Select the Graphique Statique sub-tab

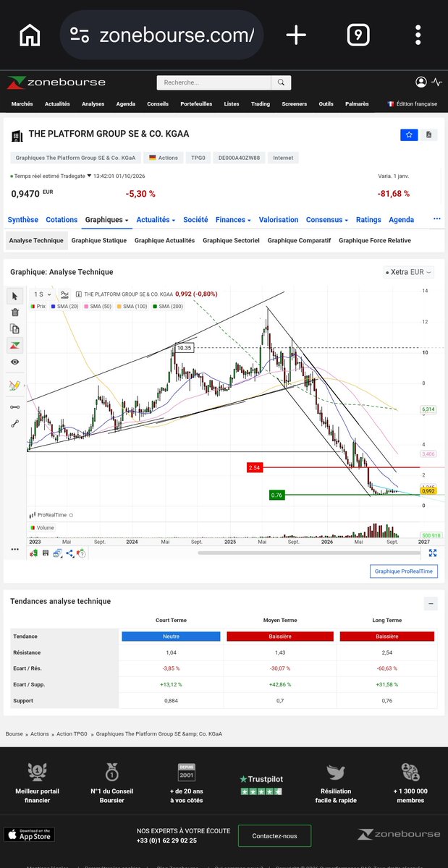click(99, 241)
